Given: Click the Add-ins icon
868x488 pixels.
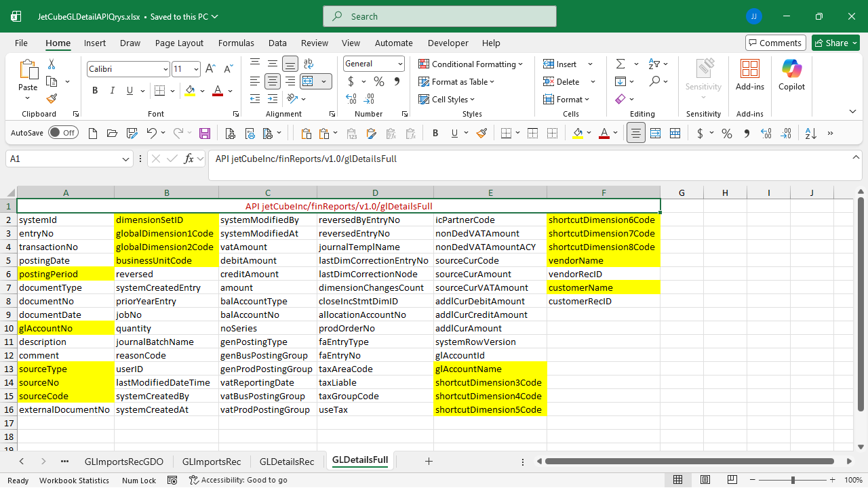Looking at the screenshot, I should (x=749, y=75).
